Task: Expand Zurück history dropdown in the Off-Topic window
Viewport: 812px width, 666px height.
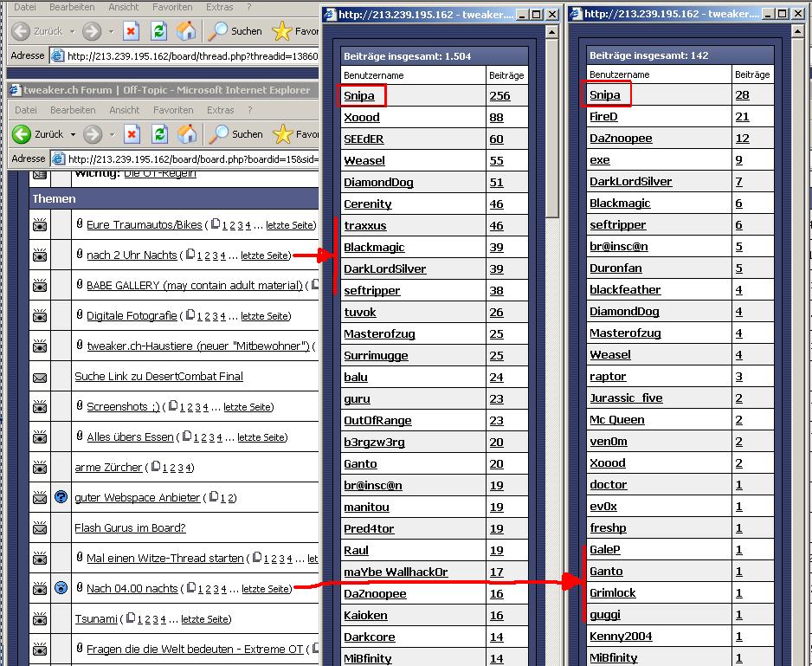Action: pos(73,135)
